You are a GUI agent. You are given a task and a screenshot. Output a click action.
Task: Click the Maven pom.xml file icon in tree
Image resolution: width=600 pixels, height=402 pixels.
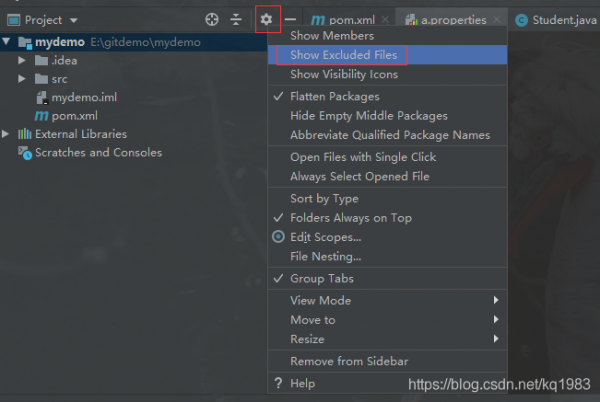point(41,116)
